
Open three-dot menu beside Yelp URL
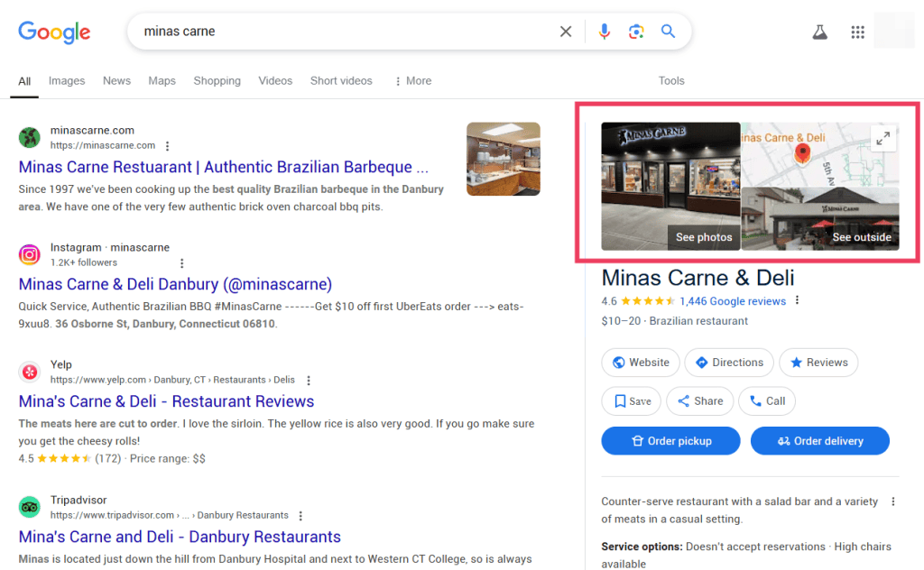(x=309, y=380)
